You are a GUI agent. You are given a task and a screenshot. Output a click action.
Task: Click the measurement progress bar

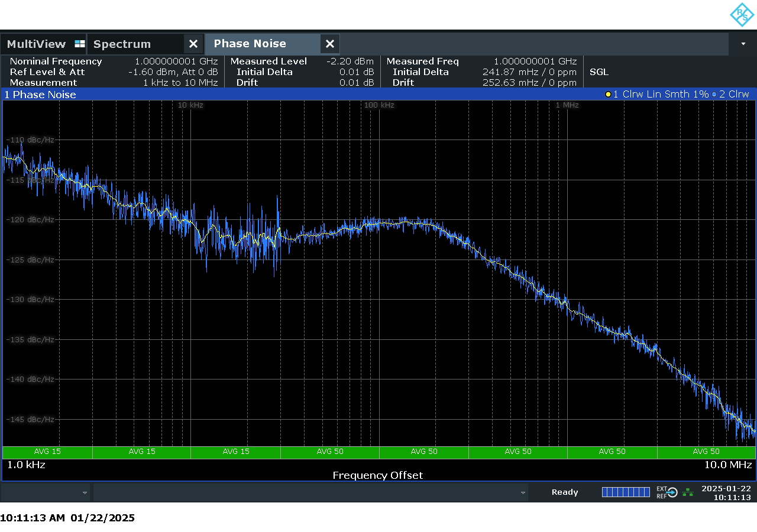(x=626, y=492)
